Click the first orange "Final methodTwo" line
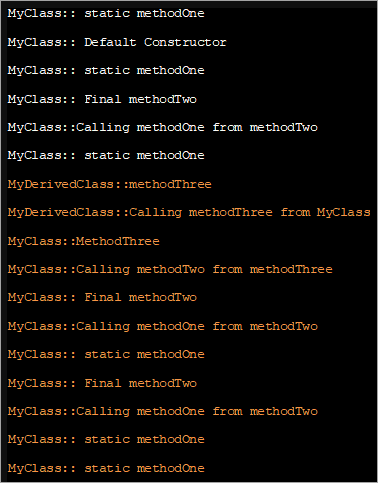The width and height of the screenshot is (378, 483). click(102, 298)
